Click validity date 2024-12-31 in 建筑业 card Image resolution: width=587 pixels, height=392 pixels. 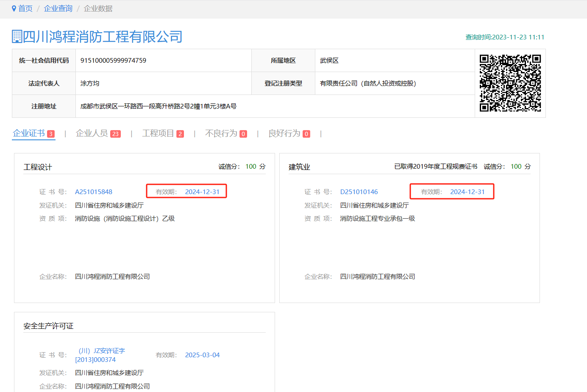point(467,192)
